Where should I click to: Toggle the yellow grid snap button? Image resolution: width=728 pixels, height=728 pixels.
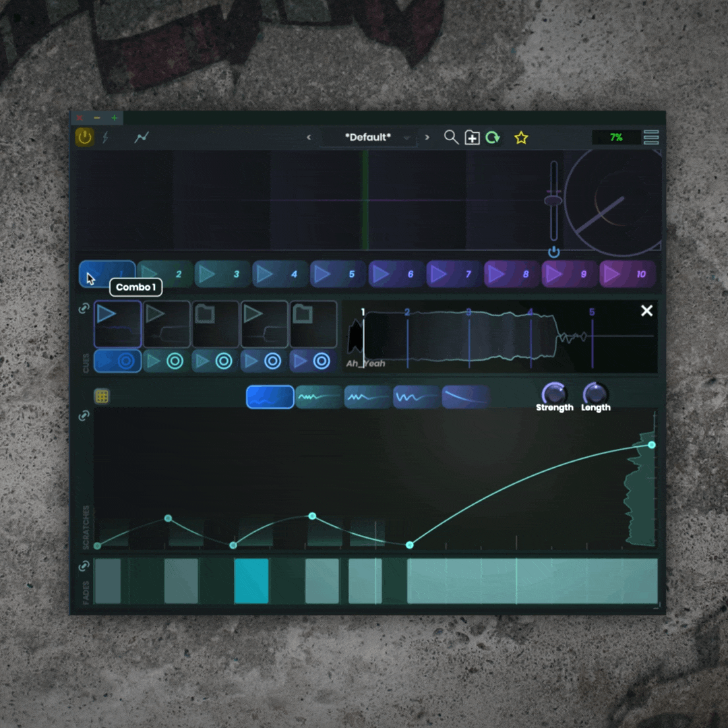102,396
